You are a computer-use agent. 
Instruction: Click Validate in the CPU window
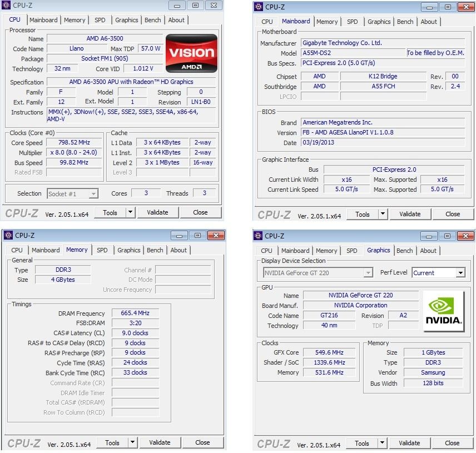(x=157, y=212)
